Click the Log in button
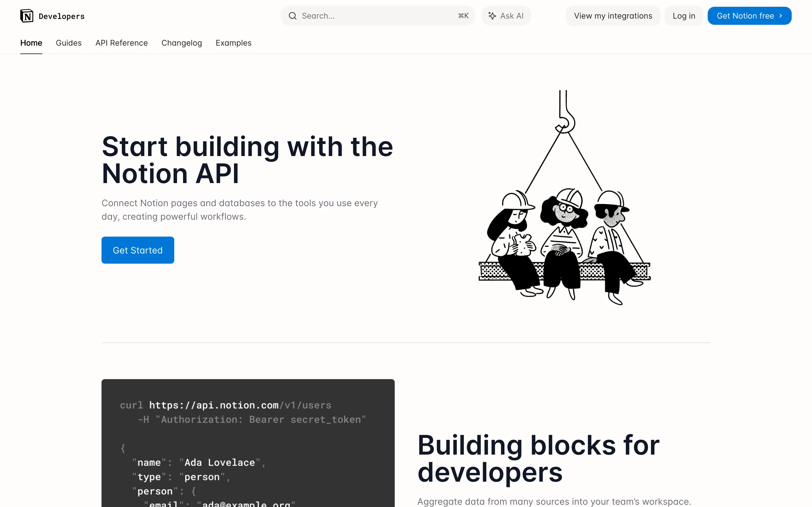Screen dimensions: 812x507 (683, 15)
